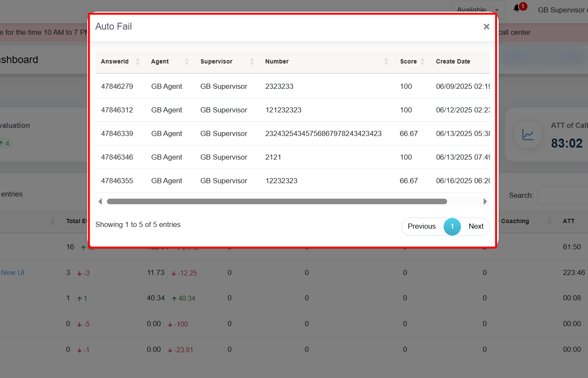The height and width of the screenshot is (378, 588).
Task: Select page 1 in pagination
Action: pos(452,227)
